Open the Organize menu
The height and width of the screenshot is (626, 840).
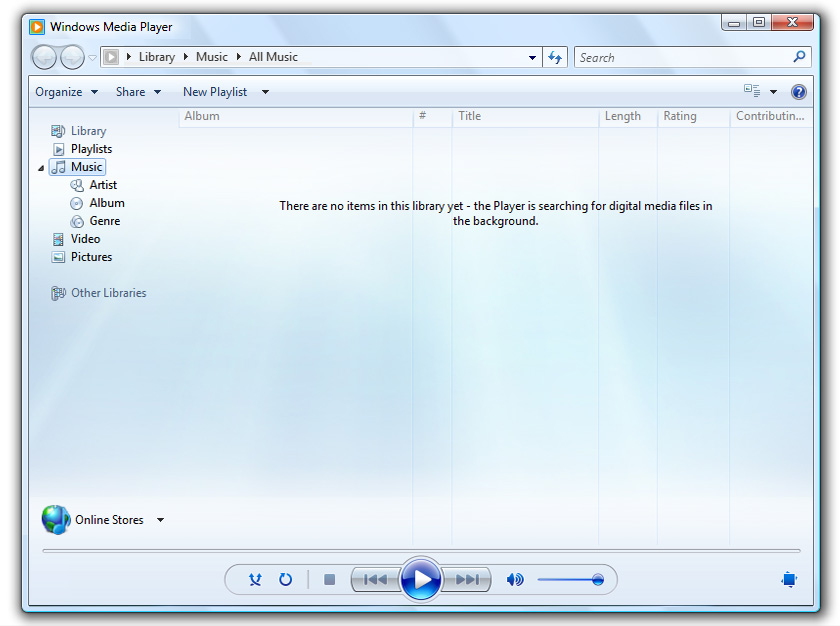click(66, 92)
